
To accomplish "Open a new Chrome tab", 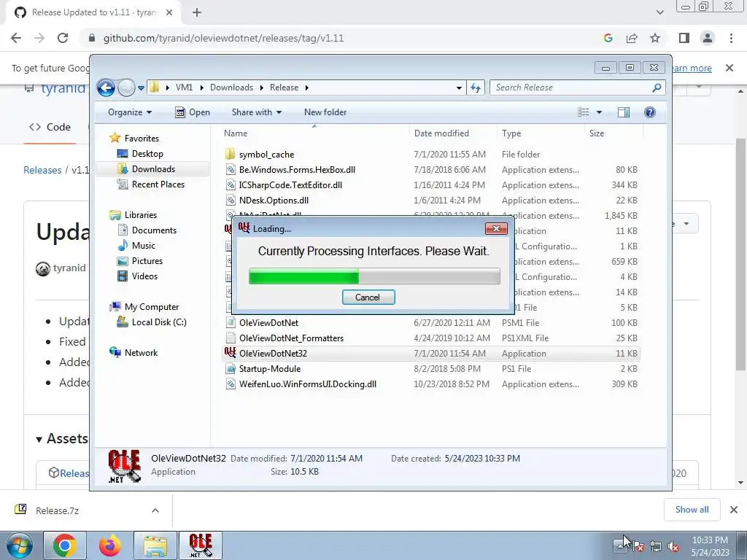I will tap(197, 13).
